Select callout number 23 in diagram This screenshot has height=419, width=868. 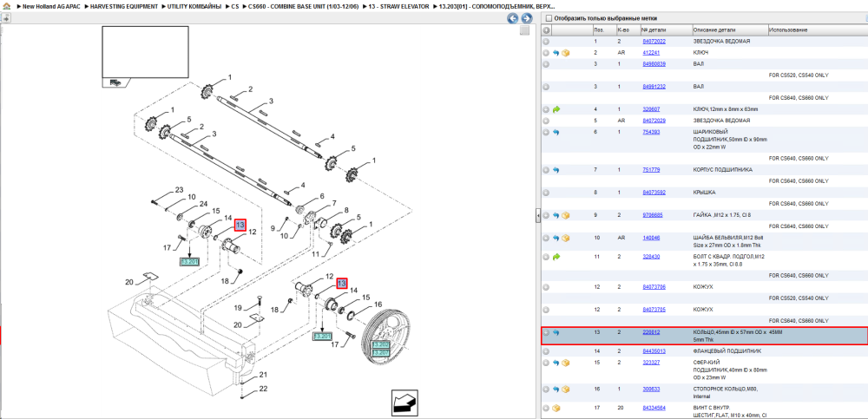(x=179, y=190)
